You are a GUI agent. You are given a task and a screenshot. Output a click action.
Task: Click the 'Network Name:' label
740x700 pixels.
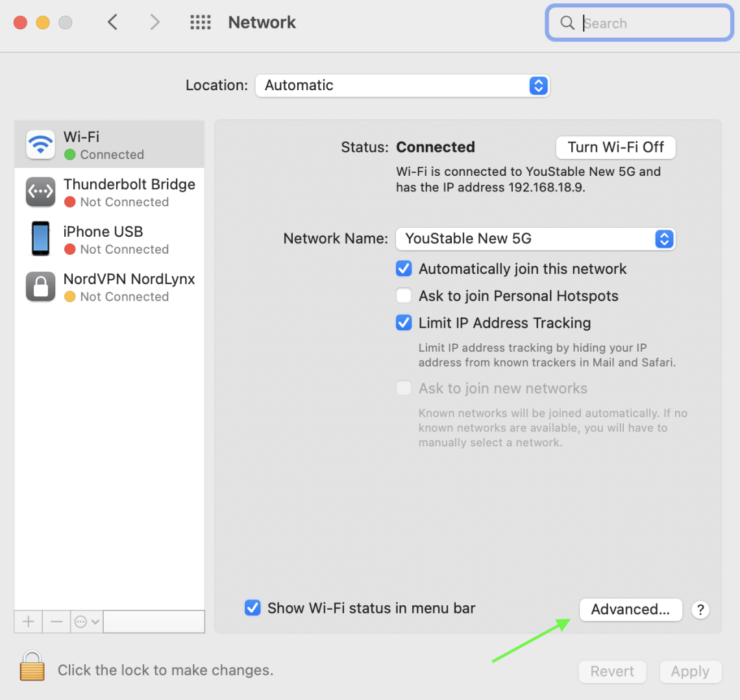click(x=336, y=238)
